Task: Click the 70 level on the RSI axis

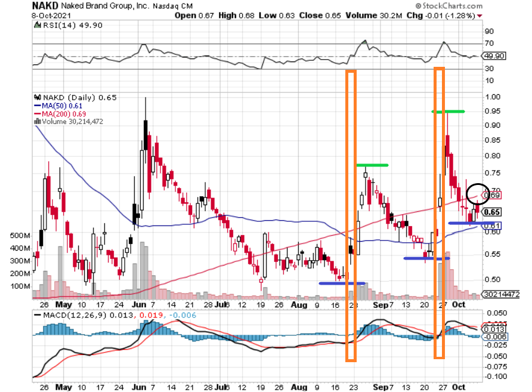Action: (489, 43)
